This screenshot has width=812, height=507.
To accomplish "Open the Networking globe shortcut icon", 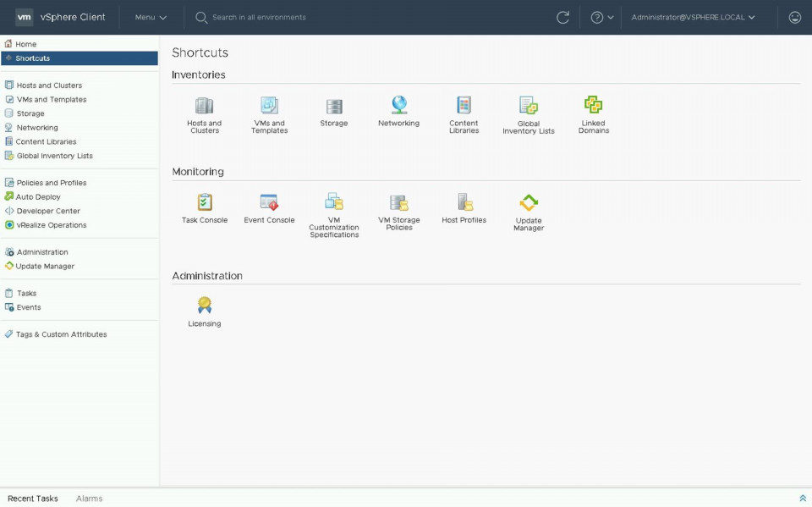I will tap(398, 105).
